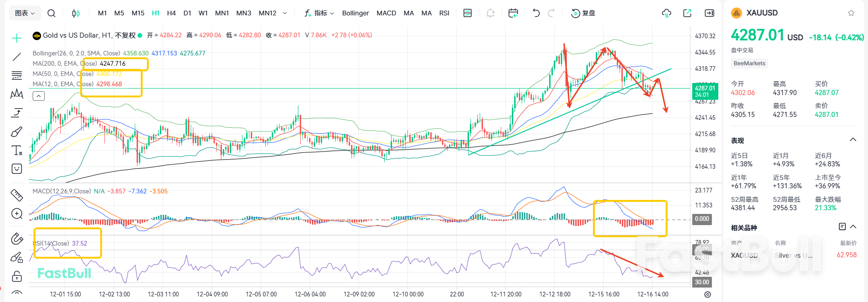Open symbol search magnifier
This screenshot has width=868, height=302.
tap(52, 13)
